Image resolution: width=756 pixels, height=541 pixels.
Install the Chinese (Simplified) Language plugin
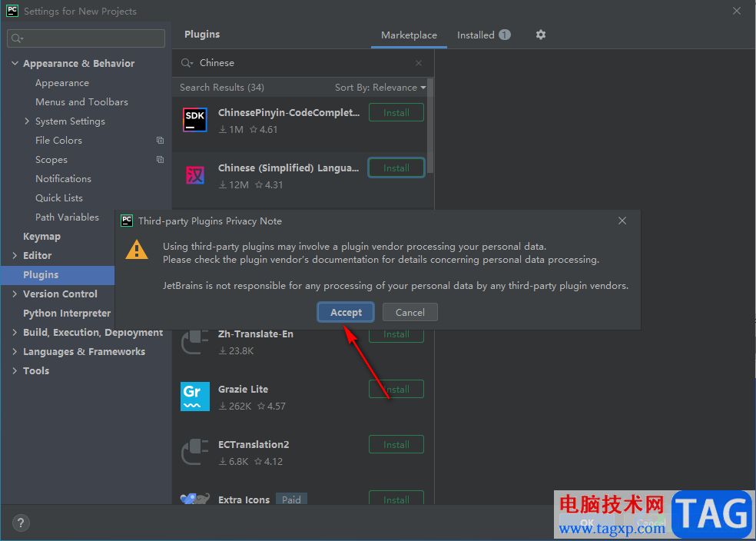396,168
